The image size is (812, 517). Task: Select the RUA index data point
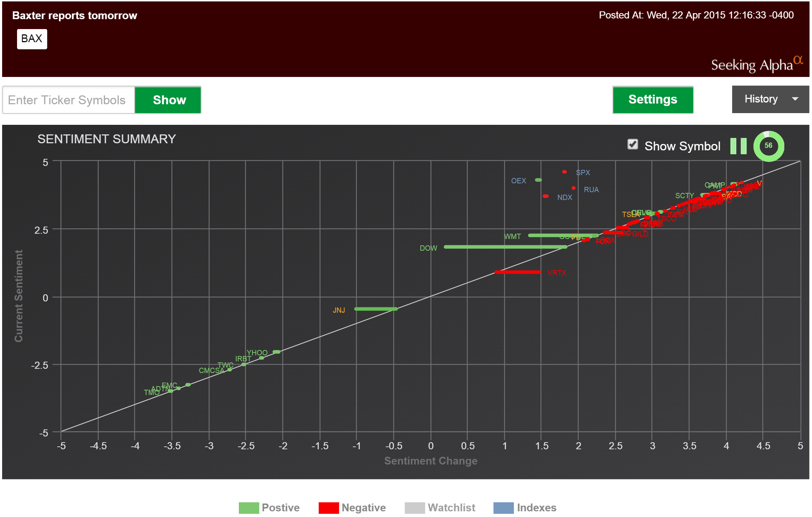pos(574,188)
